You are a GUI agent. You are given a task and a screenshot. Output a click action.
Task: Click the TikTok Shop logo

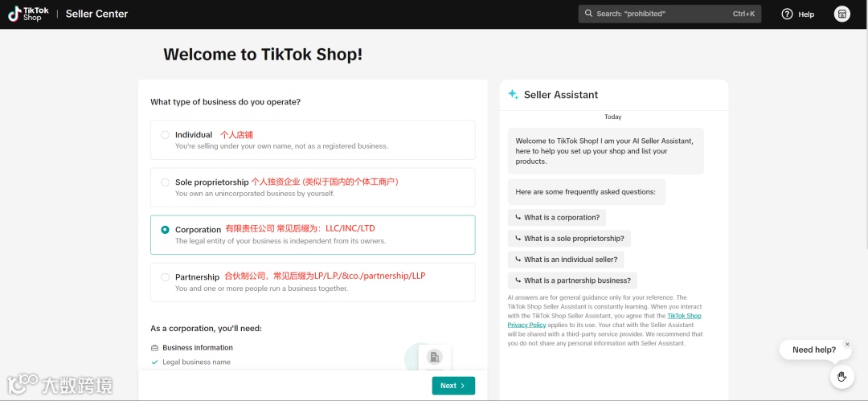(x=28, y=14)
